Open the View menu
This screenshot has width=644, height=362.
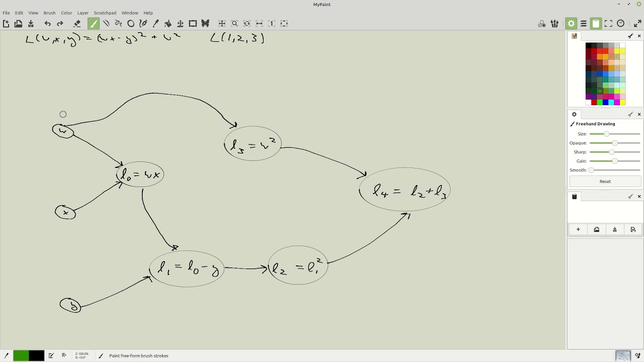[33, 13]
